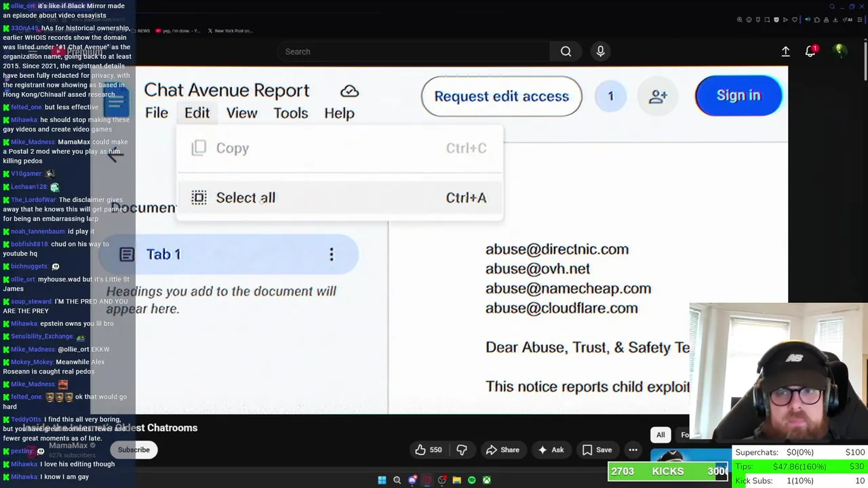Open browser easy-setup menu icon
868x488 pixels.
tap(860, 20)
